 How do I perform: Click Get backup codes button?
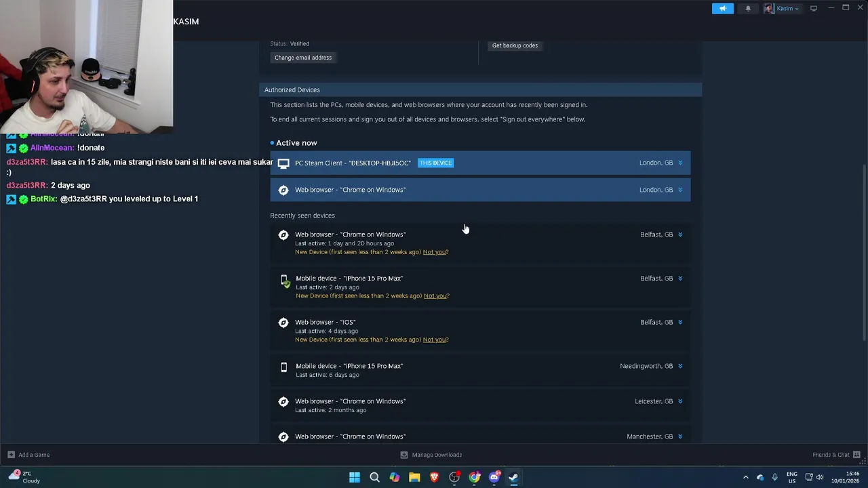click(x=515, y=45)
